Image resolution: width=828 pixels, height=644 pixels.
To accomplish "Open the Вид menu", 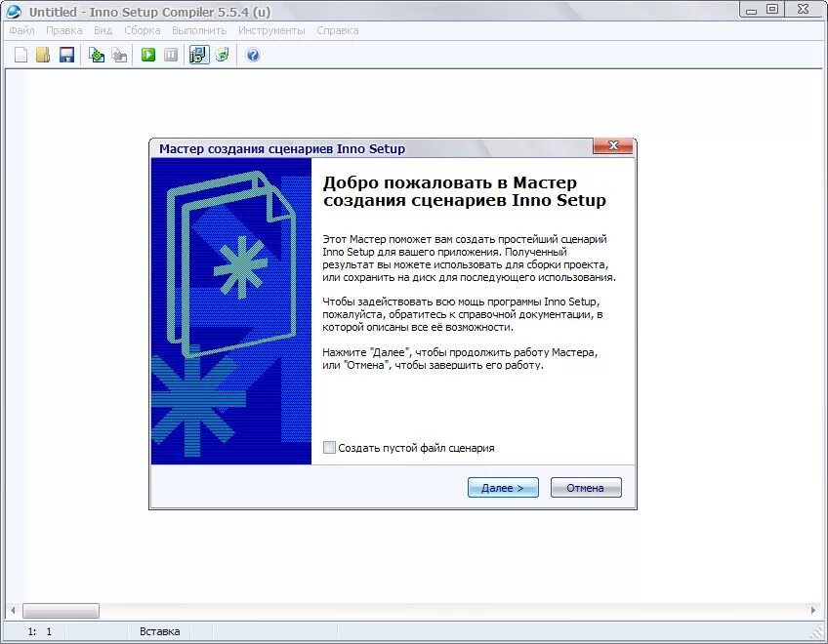I will coord(103,30).
